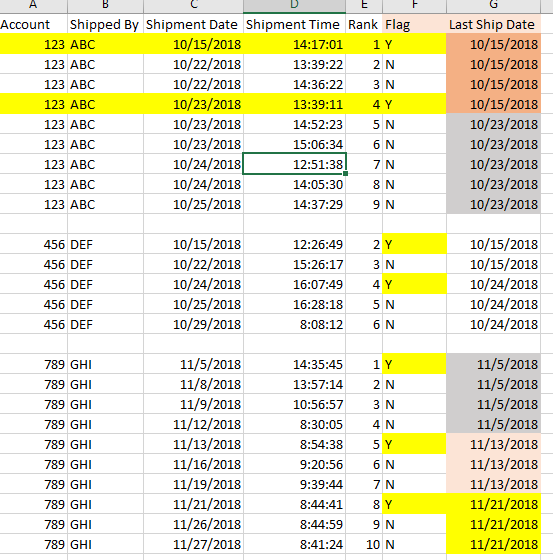553x560 pixels.
Task: Click the Rank cell showing 10
Action: [364, 544]
